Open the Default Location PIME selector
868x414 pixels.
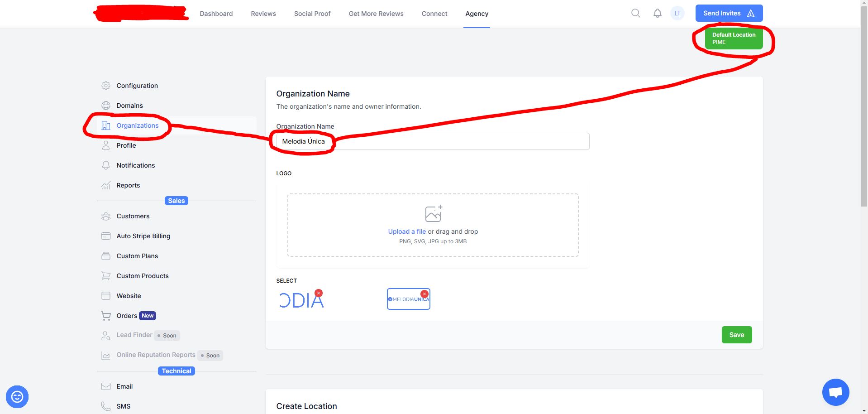pyautogui.click(x=733, y=39)
